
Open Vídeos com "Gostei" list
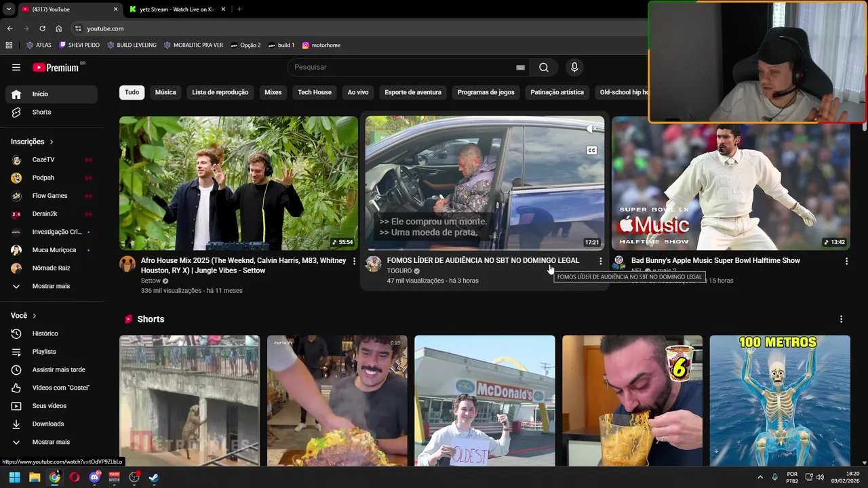(x=52, y=388)
